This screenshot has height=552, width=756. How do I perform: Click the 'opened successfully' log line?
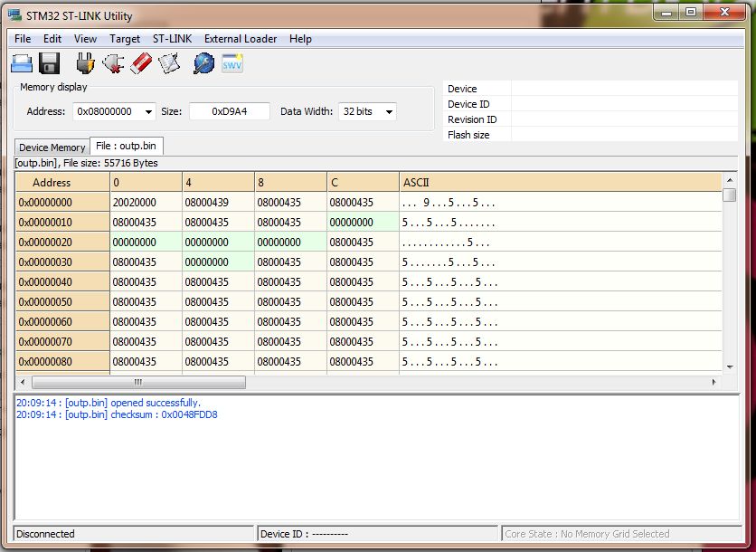click(x=109, y=403)
